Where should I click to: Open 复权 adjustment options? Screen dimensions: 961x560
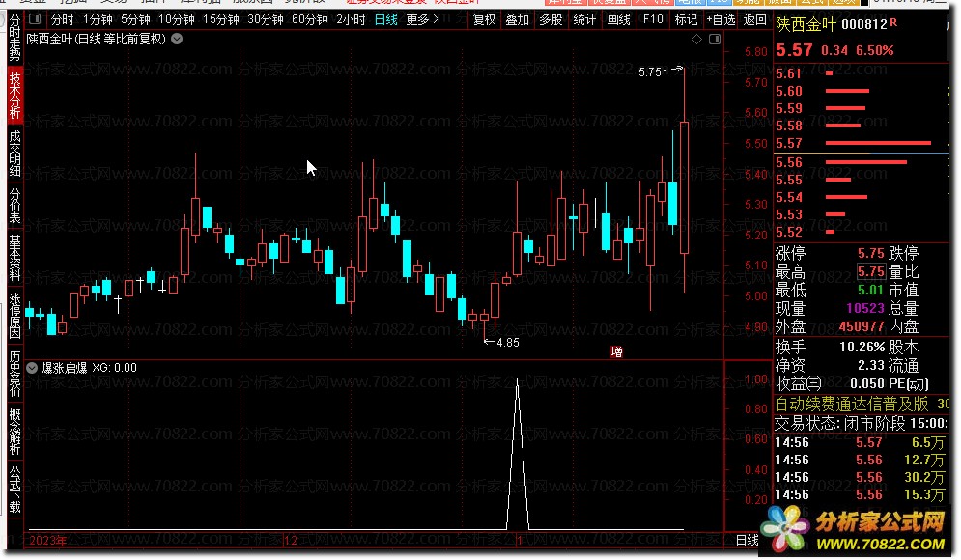[484, 19]
